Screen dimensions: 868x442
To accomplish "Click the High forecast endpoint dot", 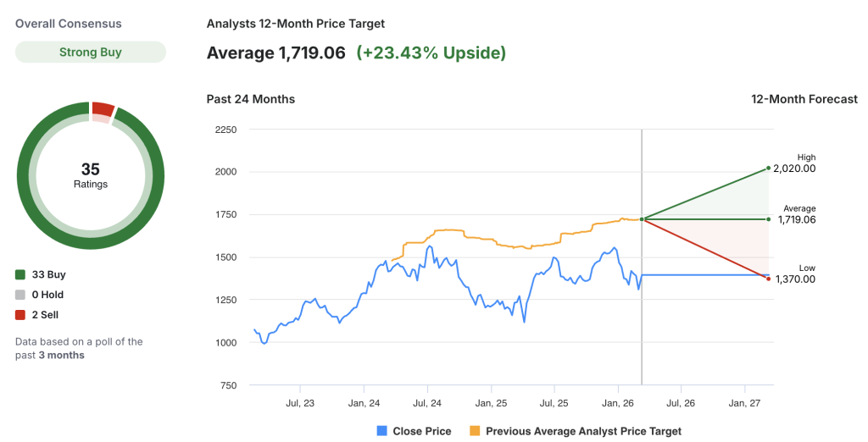I will pyautogui.click(x=768, y=168).
